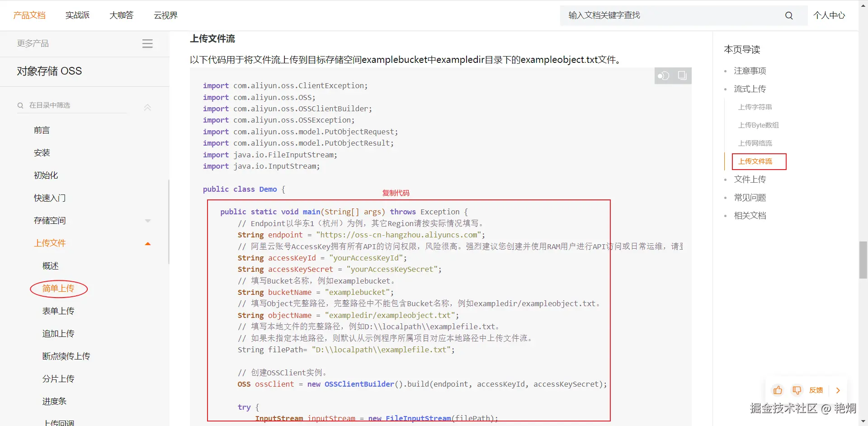Click the oss-cn-hangzhou endpoint code line
Image resolution: width=868 pixels, height=426 pixels.
click(x=361, y=235)
